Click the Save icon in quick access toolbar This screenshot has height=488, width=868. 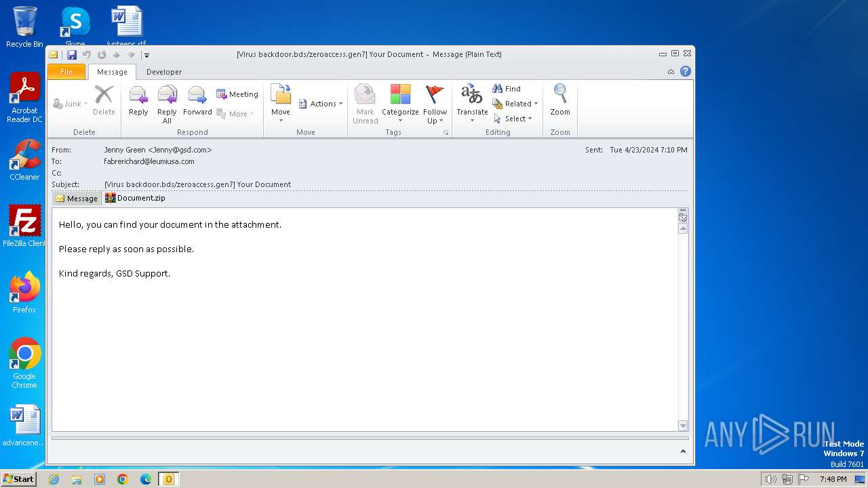(x=71, y=55)
